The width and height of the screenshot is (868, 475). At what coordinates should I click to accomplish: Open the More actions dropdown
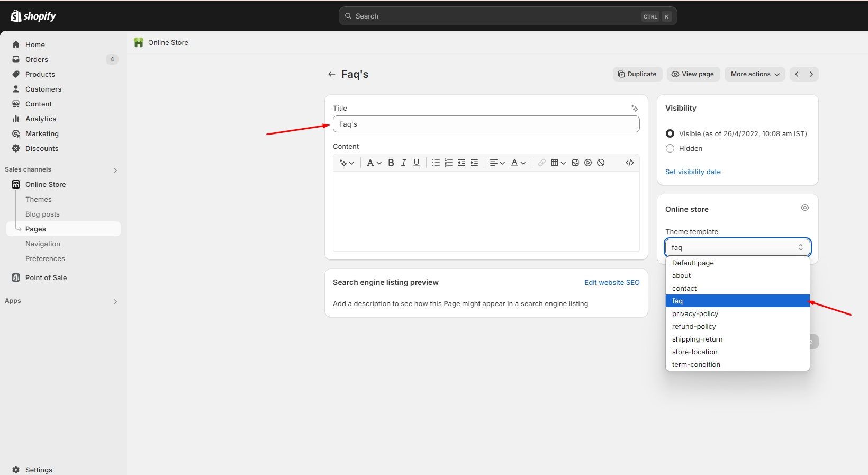coord(755,74)
